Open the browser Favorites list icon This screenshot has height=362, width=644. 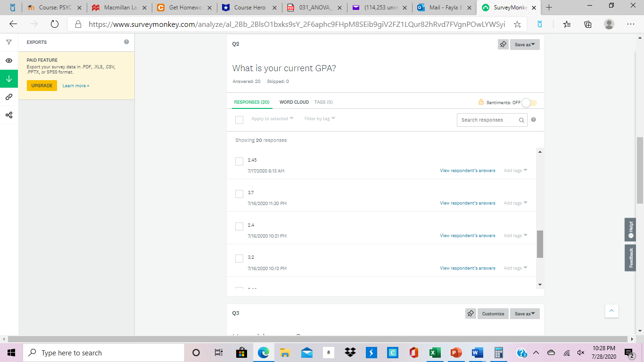[567, 24]
